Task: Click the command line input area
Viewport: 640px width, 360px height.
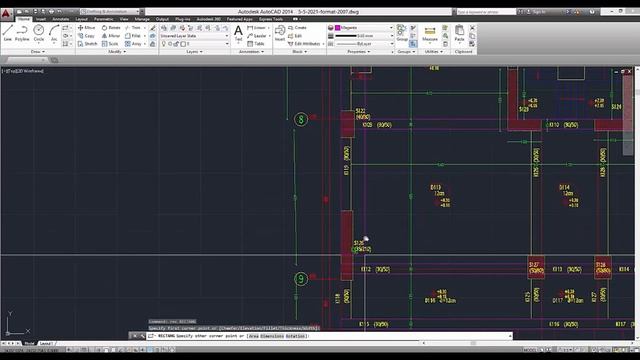Action: pos(329,336)
